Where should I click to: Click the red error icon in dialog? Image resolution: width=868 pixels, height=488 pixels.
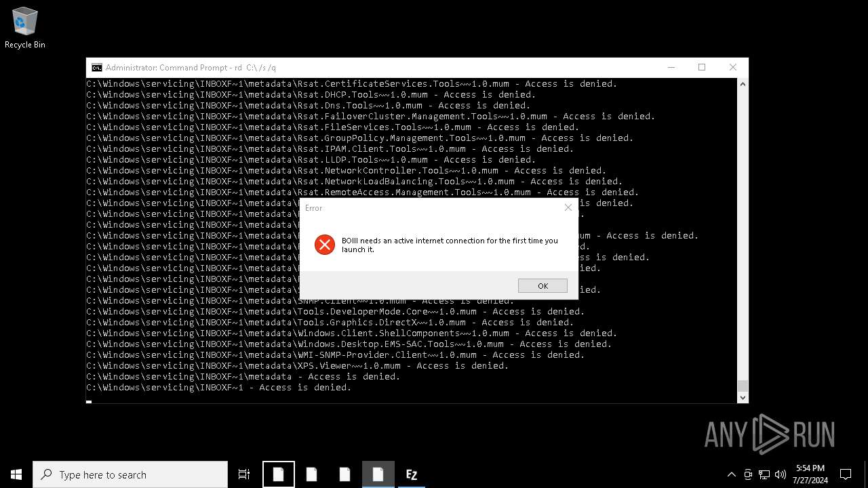(x=325, y=245)
